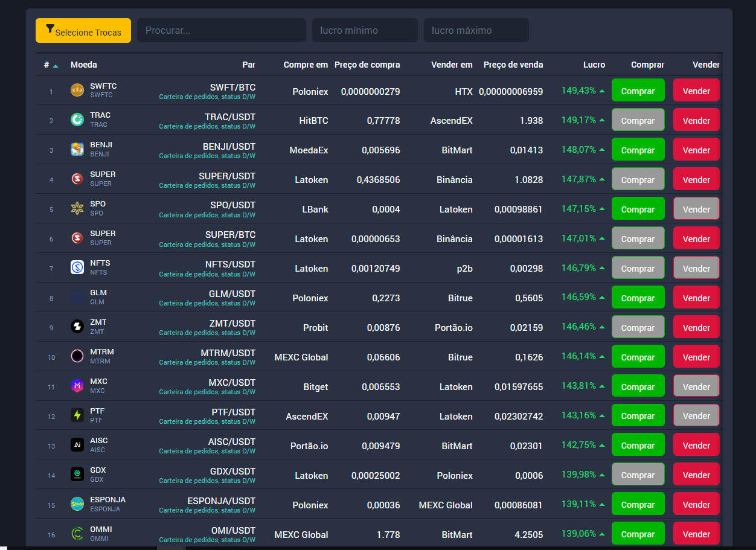Sort table by Lucro column header

tap(594, 65)
